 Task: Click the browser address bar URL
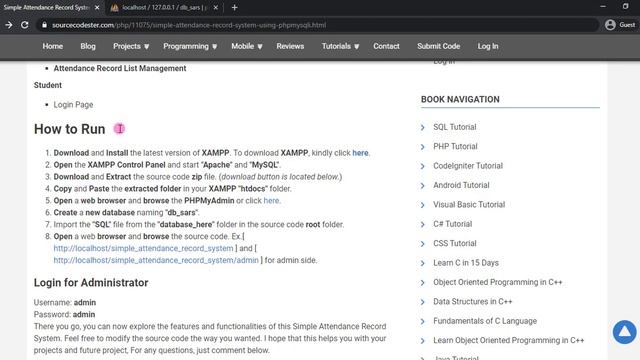coord(189,25)
